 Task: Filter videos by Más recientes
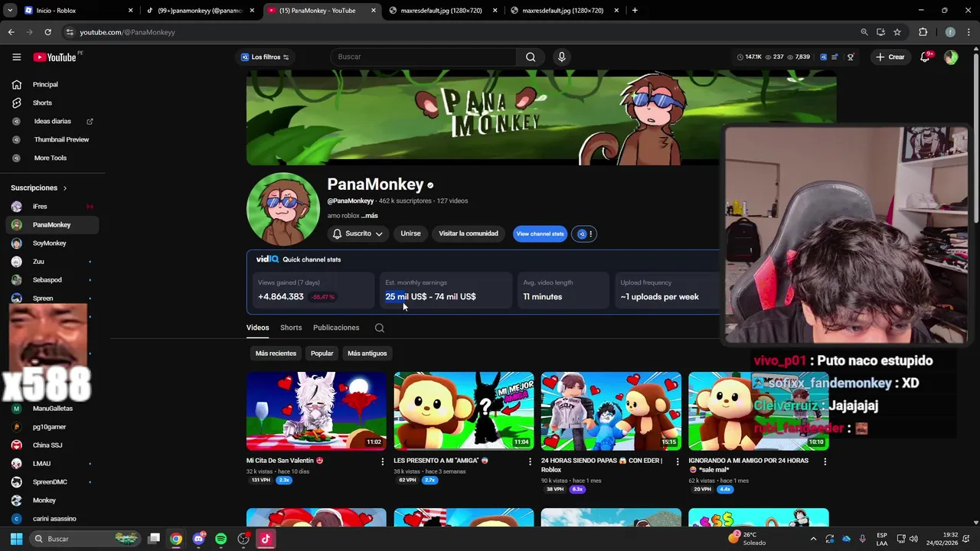(276, 353)
